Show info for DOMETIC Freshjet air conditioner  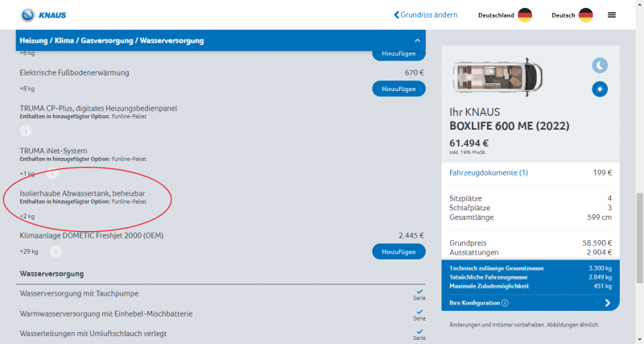point(56,251)
